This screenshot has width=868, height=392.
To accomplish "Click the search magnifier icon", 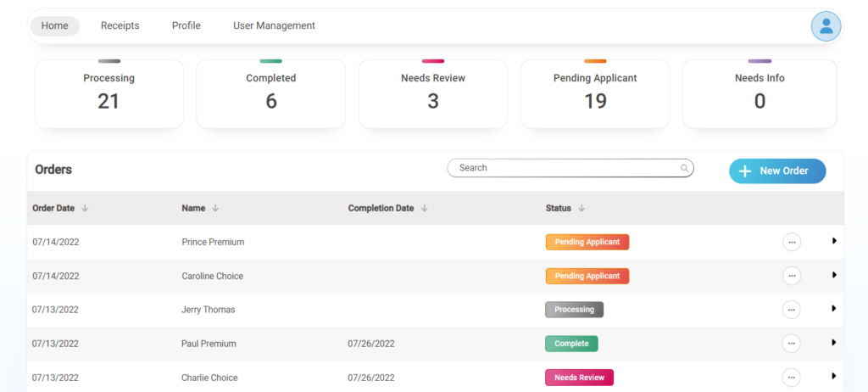I will point(684,168).
